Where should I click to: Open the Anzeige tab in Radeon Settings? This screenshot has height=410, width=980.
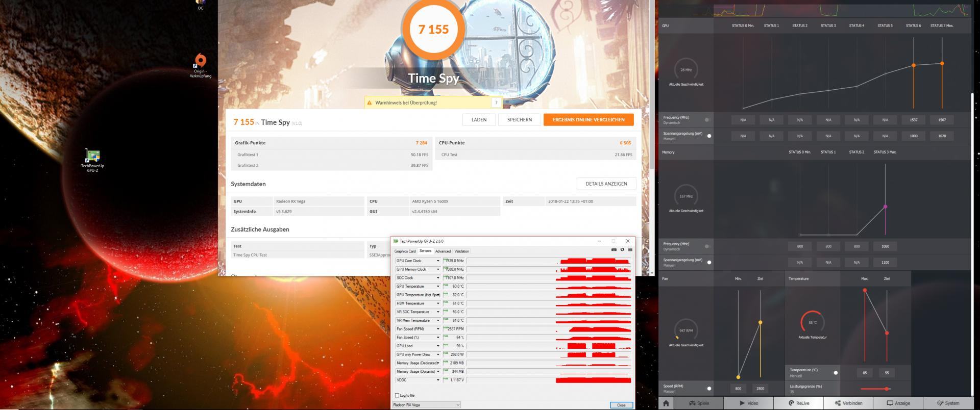click(x=898, y=403)
